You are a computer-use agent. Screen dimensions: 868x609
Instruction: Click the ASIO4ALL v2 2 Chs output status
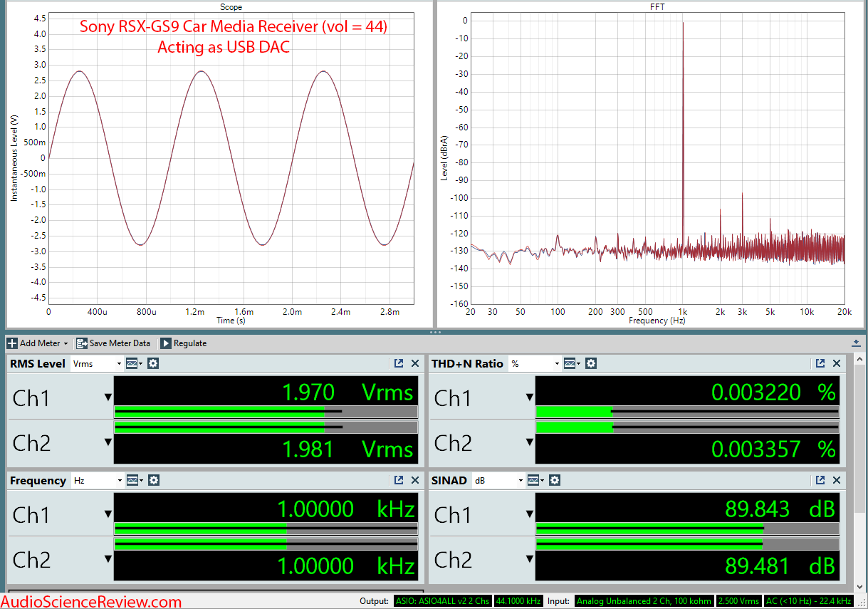(x=441, y=601)
